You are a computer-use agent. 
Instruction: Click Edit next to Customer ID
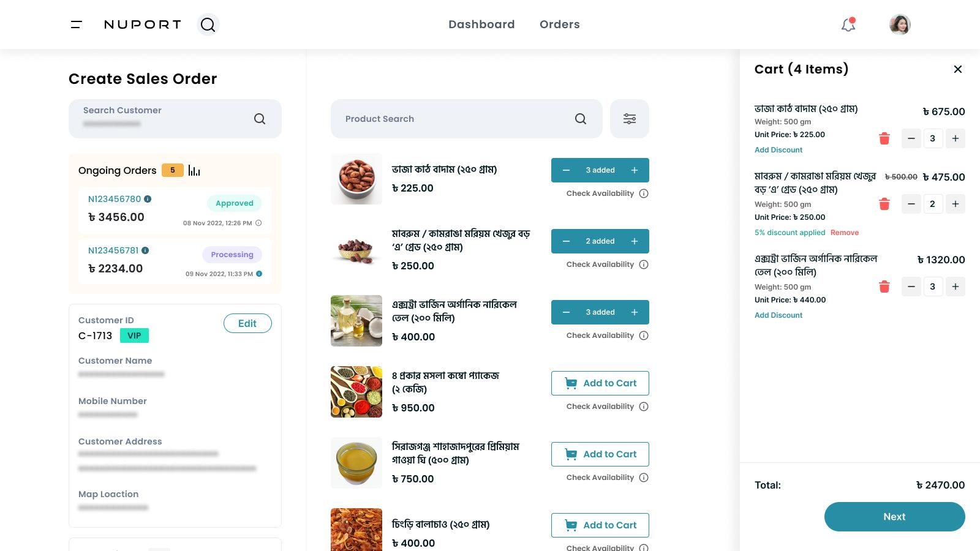pyautogui.click(x=247, y=323)
